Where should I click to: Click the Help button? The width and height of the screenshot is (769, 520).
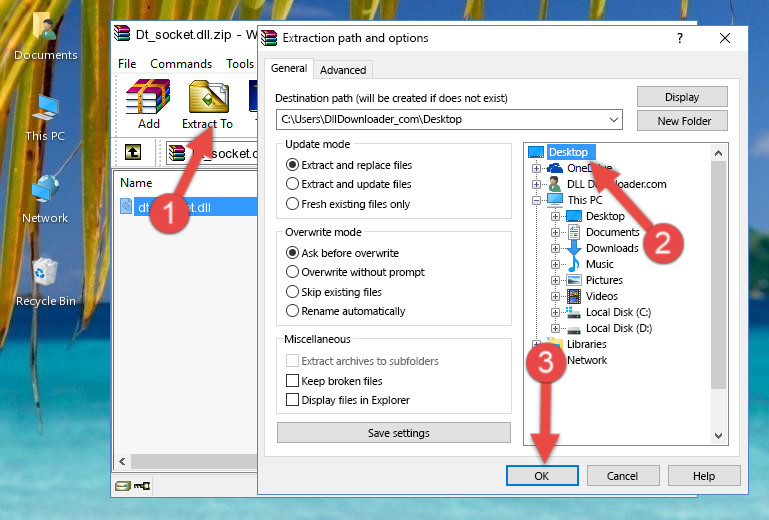pyautogui.click(x=704, y=476)
